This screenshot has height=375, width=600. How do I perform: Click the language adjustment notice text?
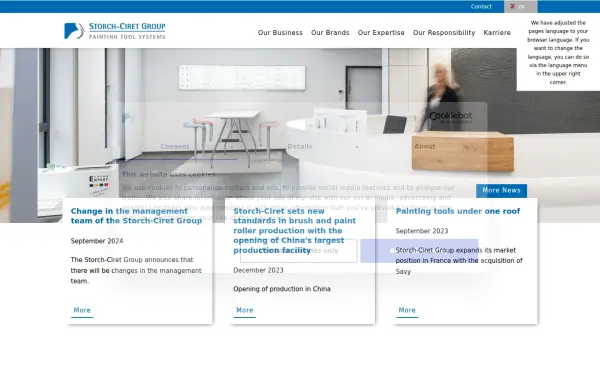[558, 52]
